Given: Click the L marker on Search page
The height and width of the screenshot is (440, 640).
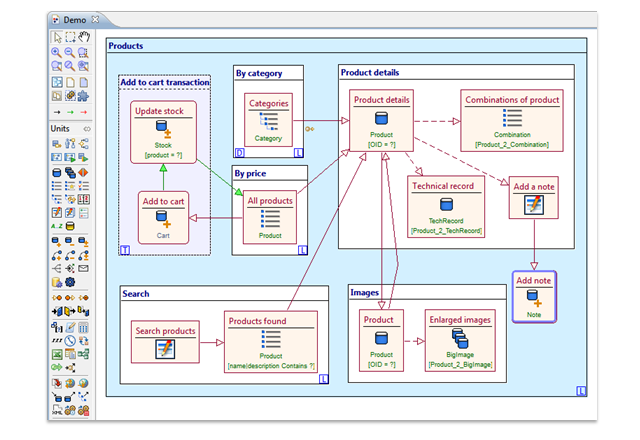Looking at the screenshot, I should [x=323, y=379].
